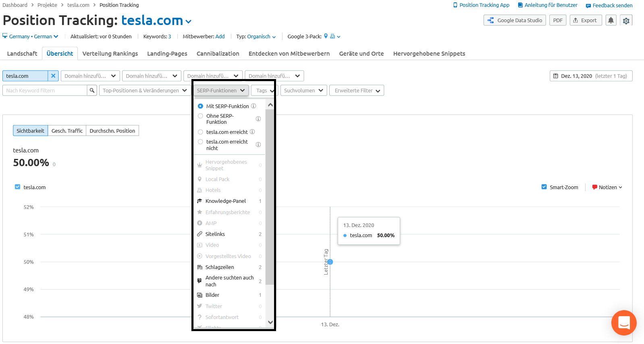The image size is (644, 344).
Task: Click the keyword filter search magnifier
Action: [92, 90]
